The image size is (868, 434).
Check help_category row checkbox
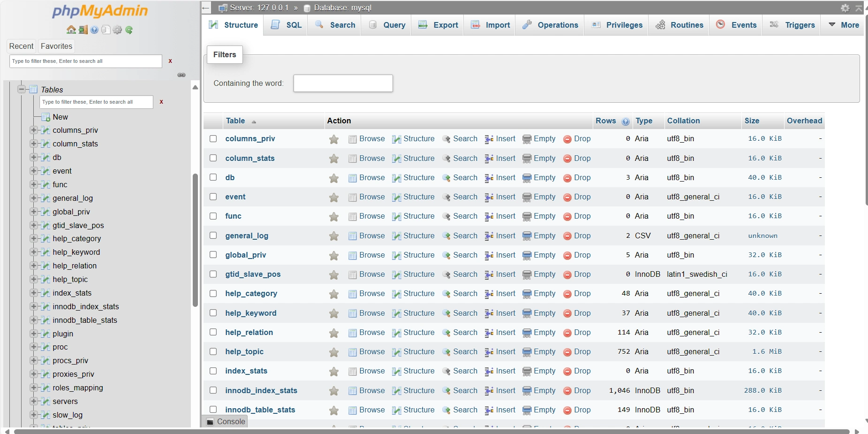pos(213,294)
